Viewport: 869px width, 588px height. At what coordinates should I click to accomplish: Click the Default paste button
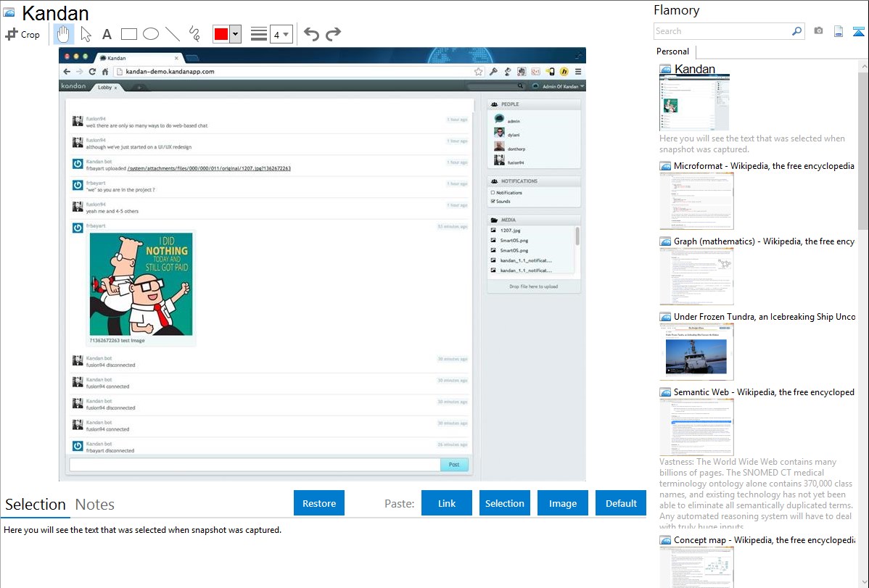click(x=621, y=503)
